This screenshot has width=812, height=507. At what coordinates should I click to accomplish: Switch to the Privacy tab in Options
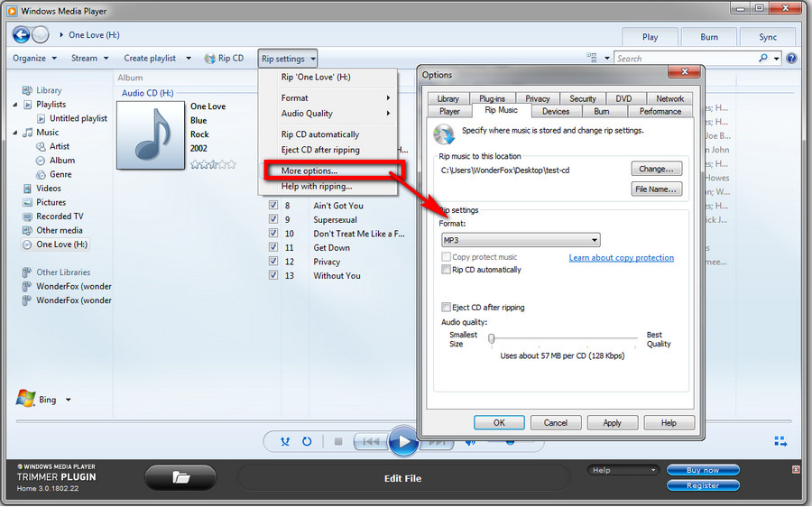538,98
